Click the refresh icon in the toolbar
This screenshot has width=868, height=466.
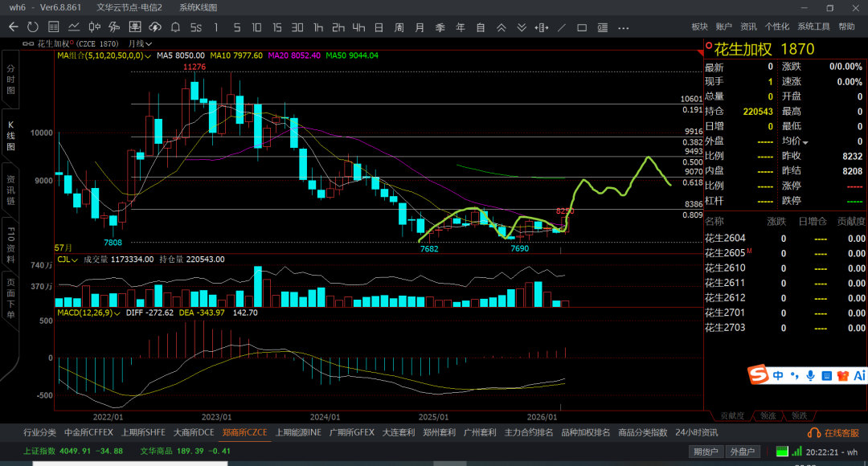[x=33, y=27]
